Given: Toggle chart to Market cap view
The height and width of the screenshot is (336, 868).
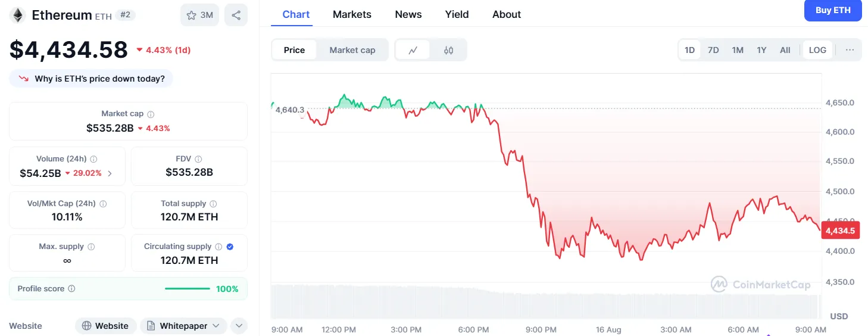Looking at the screenshot, I should click(352, 50).
